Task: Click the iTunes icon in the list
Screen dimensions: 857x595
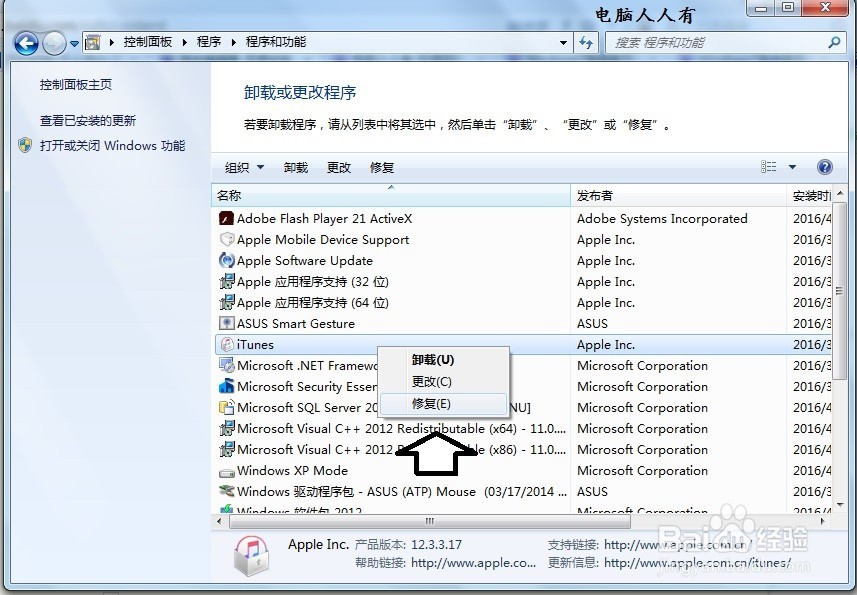Action: click(x=226, y=345)
